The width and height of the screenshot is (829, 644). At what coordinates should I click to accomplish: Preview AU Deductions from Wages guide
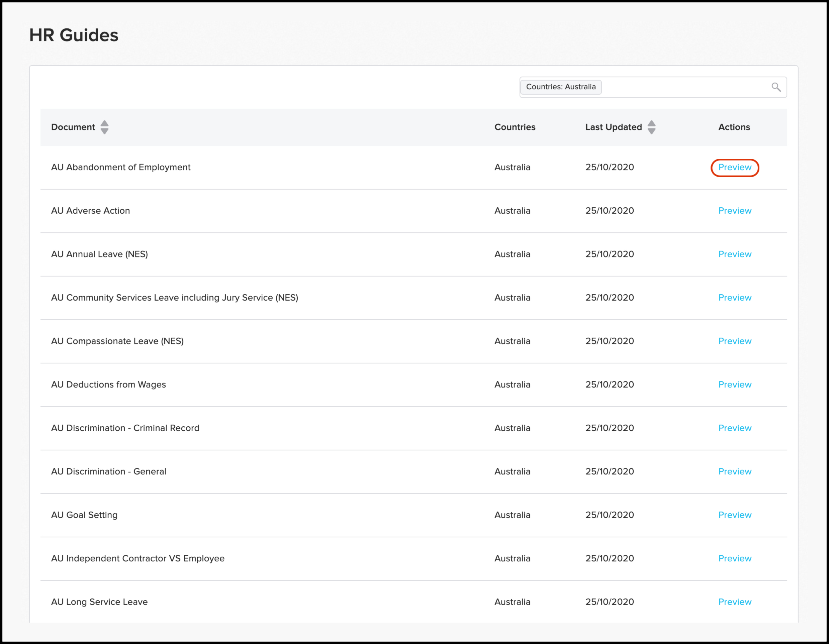[734, 385]
